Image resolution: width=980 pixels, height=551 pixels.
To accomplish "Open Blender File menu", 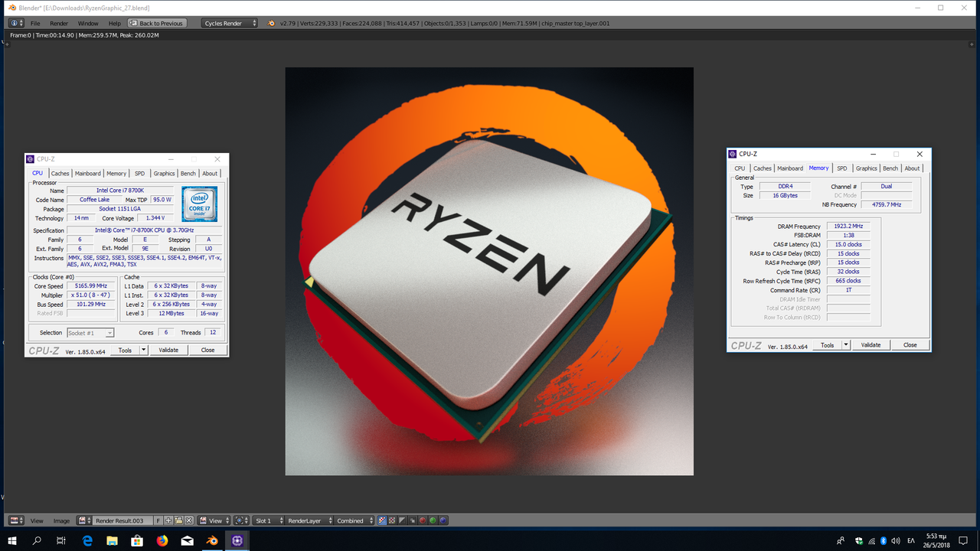I will click(x=35, y=23).
